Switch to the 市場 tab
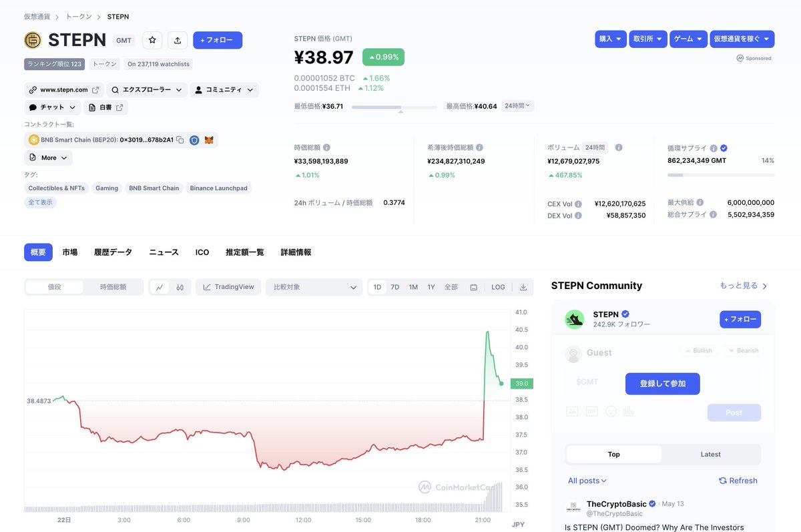This screenshot has height=532, width=801. click(70, 252)
